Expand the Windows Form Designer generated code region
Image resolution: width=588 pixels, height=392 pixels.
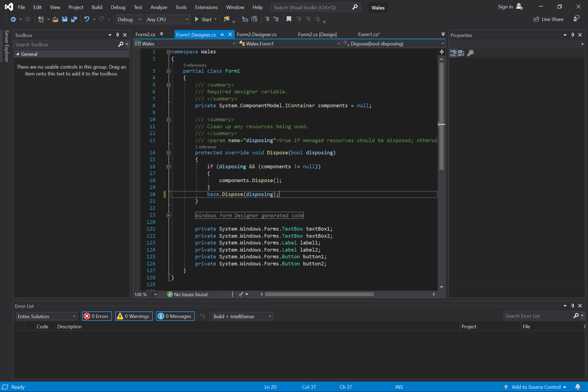point(168,215)
